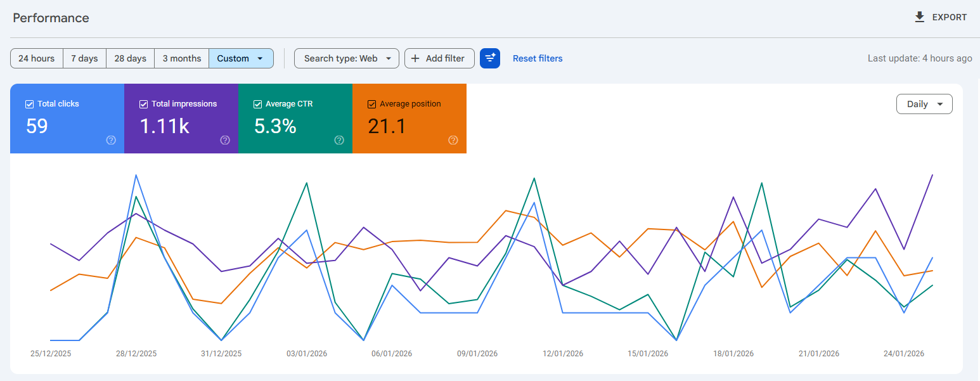Image resolution: width=980 pixels, height=381 pixels.
Task: Click the help icon on Average CTR card
Action: (339, 141)
